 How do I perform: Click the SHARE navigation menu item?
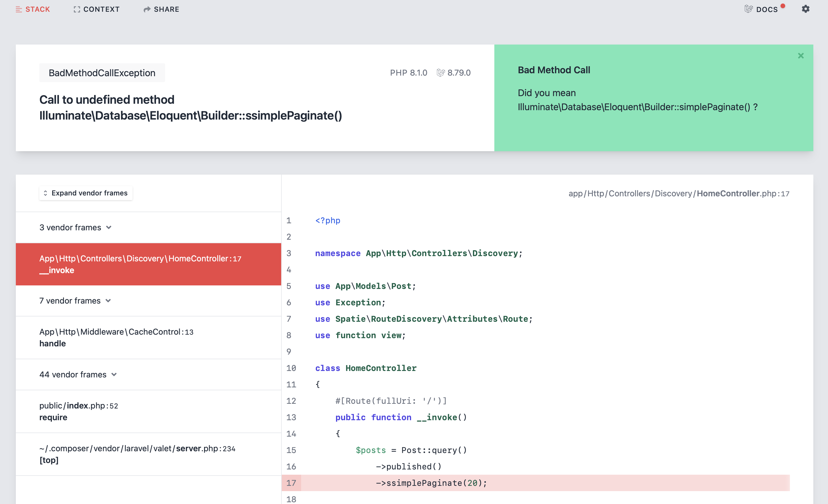(161, 9)
